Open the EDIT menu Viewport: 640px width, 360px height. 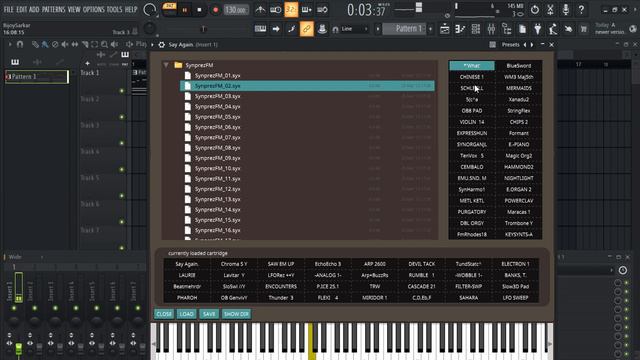click(22, 9)
